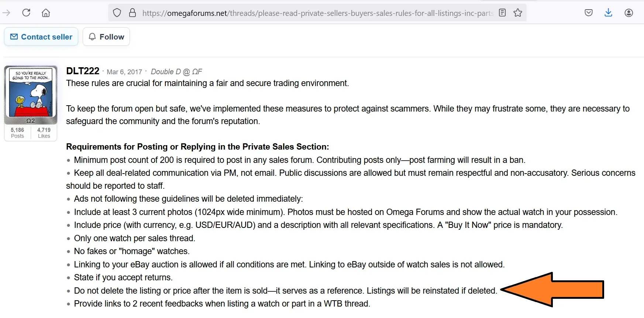Toggle reader view icon in address bar

(x=502, y=13)
